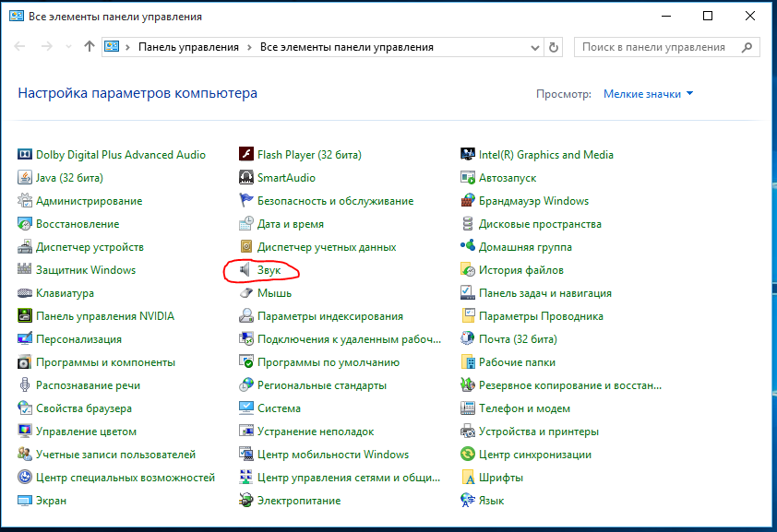Click the back navigation arrow

[19, 46]
